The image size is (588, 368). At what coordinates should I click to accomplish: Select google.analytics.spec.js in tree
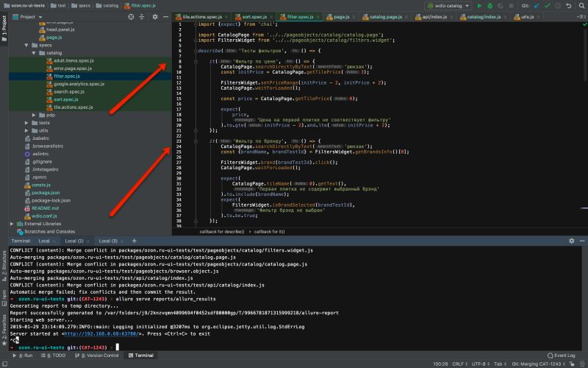point(75,84)
